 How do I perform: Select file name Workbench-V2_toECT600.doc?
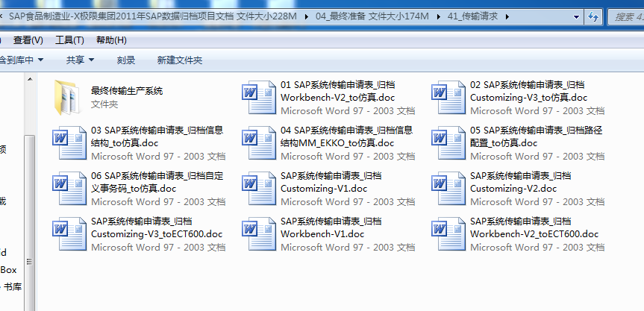pos(534,227)
